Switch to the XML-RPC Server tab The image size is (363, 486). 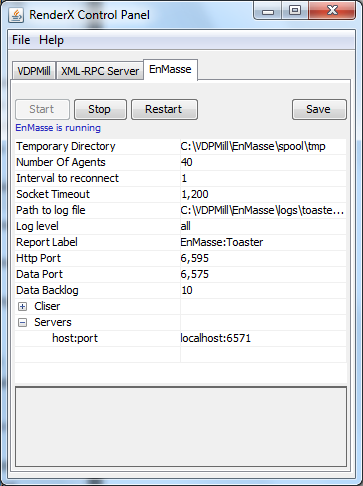pyautogui.click(x=100, y=71)
